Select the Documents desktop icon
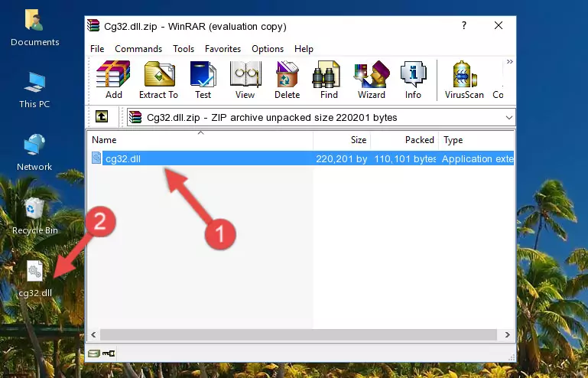The image size is (588, 378). pos(35,28)
